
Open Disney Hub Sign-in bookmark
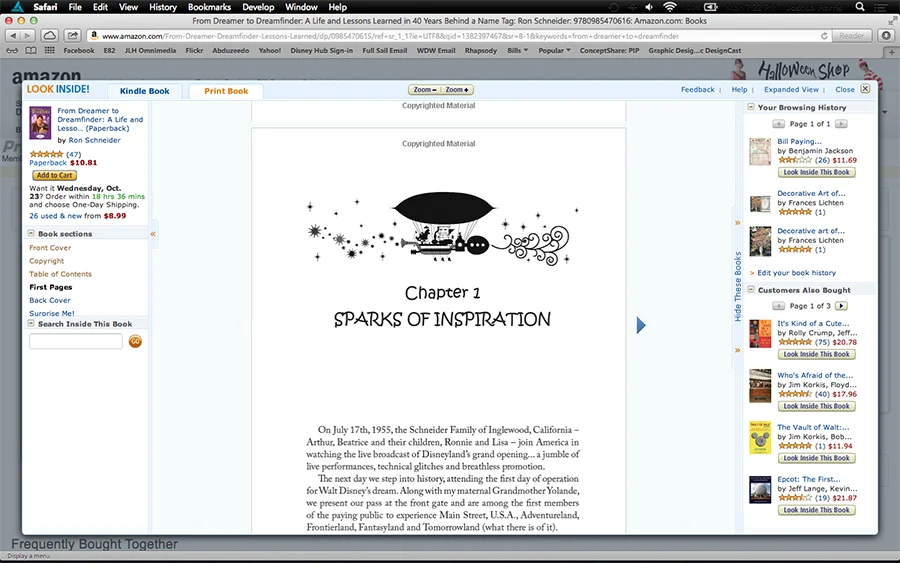(x=321, y=51)
